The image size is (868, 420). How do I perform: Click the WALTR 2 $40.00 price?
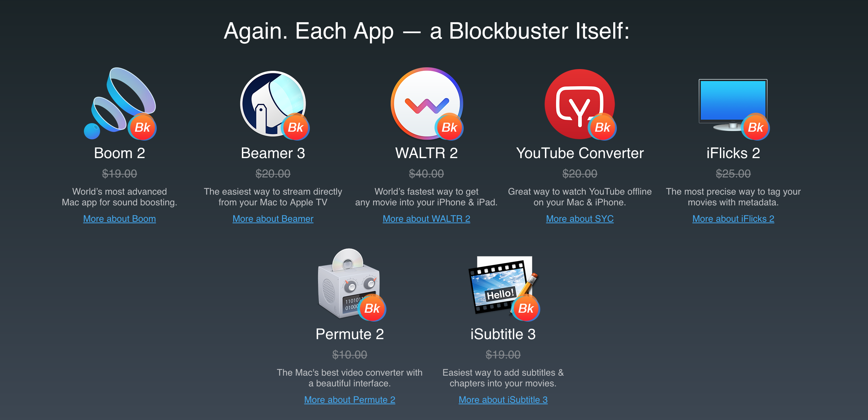[x=426, y=174]
